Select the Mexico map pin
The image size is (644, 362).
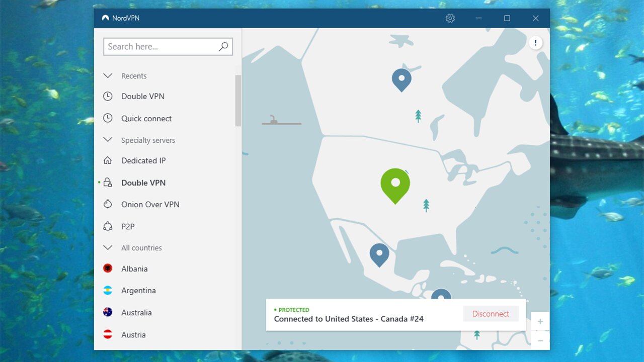379,253
